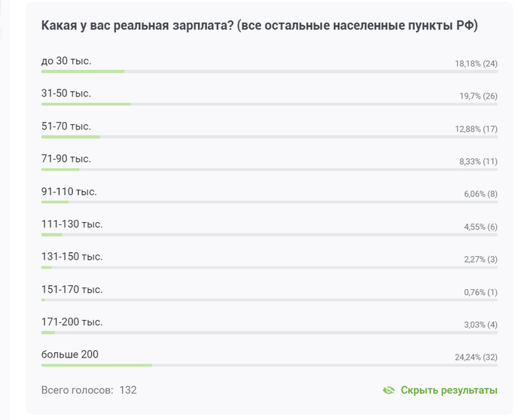527x420 pixels.
Task: Choose the "71-90 тыс." answer label
Action: tap(66, 159)
